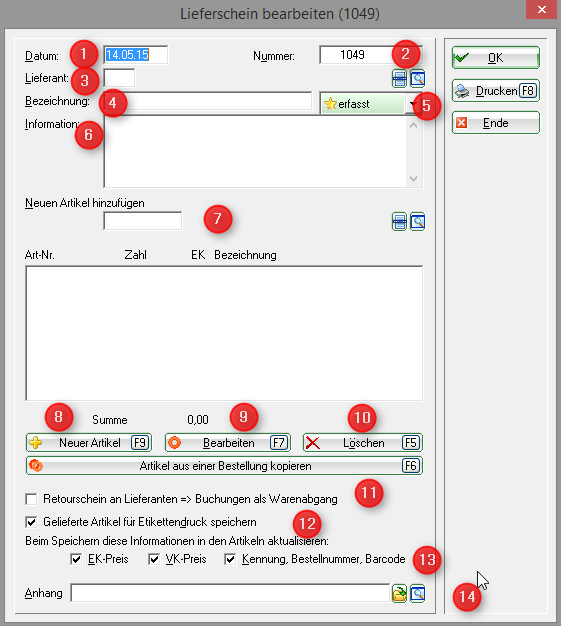Add an item with Neuer Artikel F9
The width and height of the screenshot is (561, 626).
pyautogui.click(x=89, y=443)
